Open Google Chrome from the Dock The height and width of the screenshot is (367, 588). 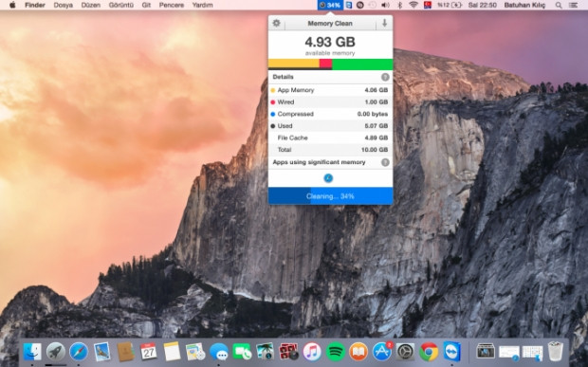(x=429, y=352)
